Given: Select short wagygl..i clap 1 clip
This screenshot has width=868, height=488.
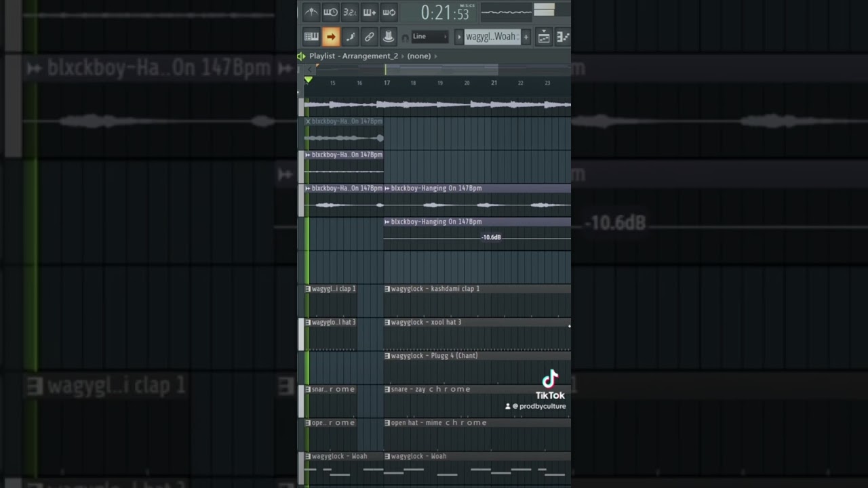Looking at the screenshot, I should 330,300.
